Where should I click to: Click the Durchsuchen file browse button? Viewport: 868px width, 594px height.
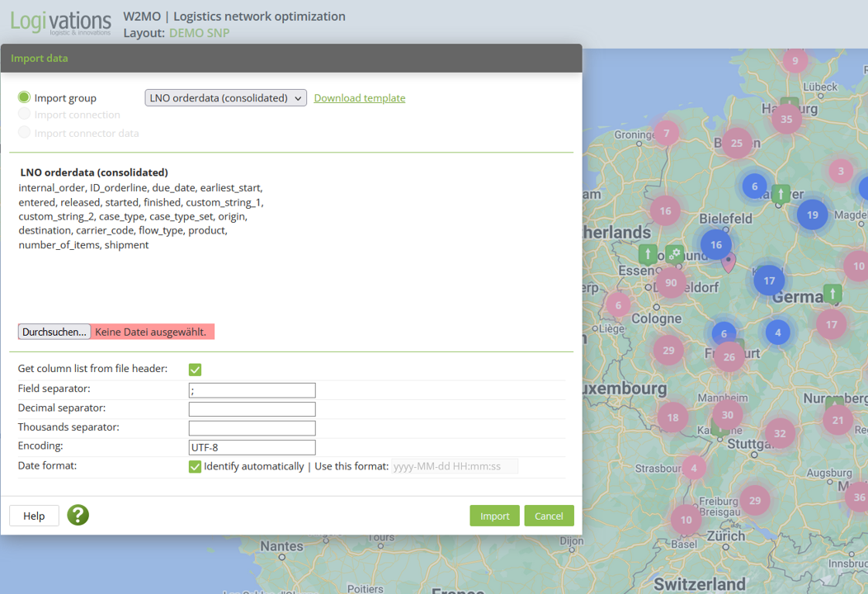coord(54,332)
